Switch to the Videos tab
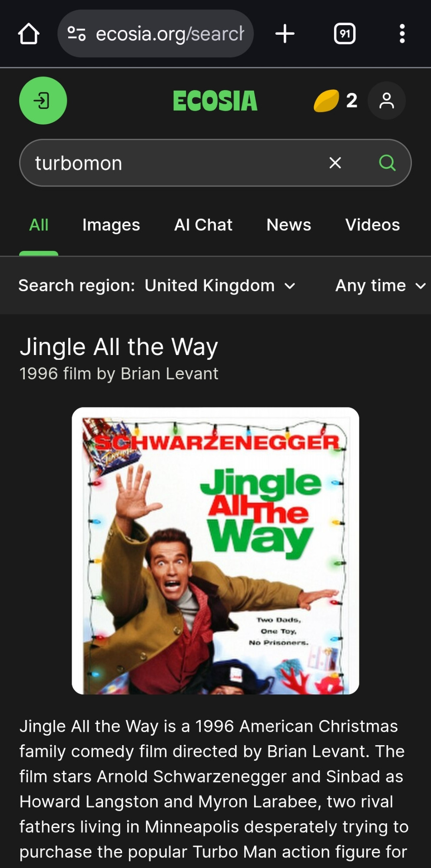This screenshot has height=868, width=431. 372,225
